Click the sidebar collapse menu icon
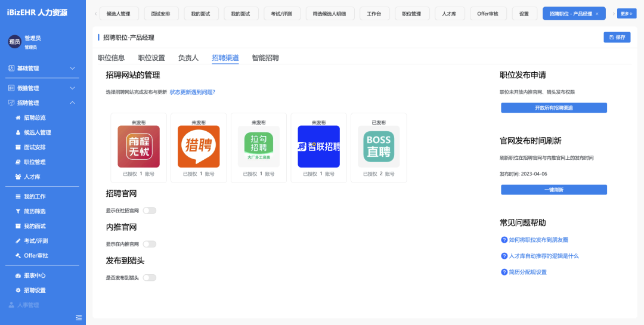 (79, 317)
